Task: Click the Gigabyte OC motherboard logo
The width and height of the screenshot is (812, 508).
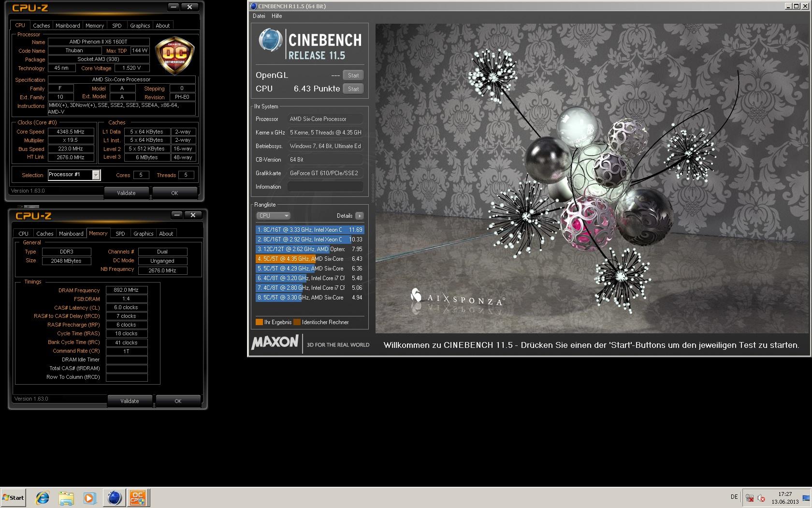Action: click(x=175, y=56)
